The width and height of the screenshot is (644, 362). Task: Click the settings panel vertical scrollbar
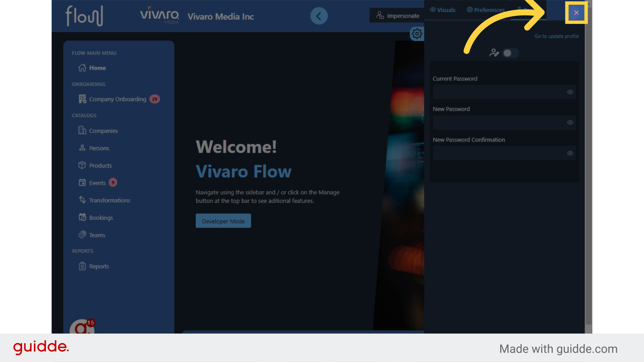(588, 168)
